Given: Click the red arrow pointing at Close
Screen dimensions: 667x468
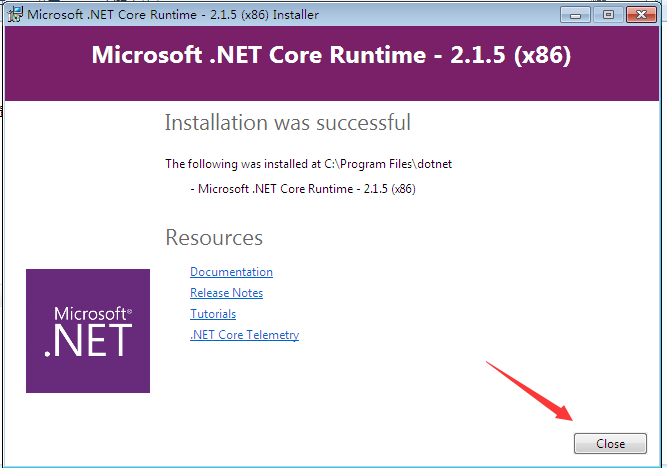Looking at the screenshot, I should click(529, 391).
